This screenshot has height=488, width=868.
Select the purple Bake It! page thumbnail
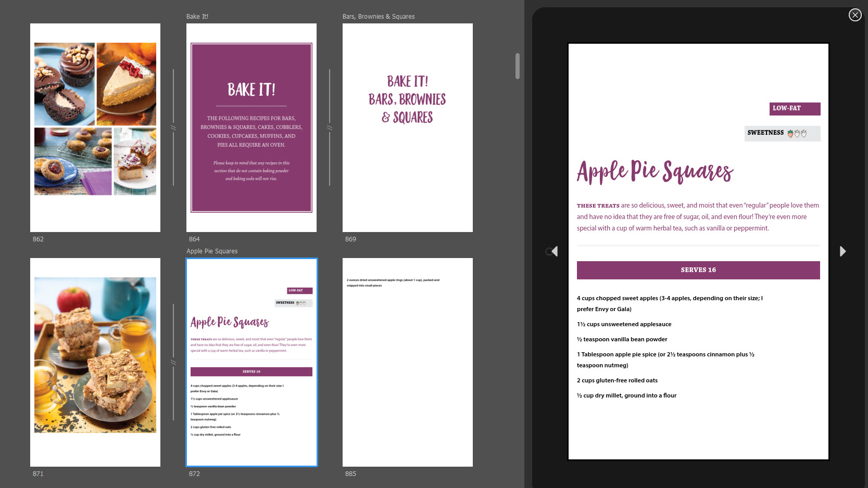click(251, 127)
